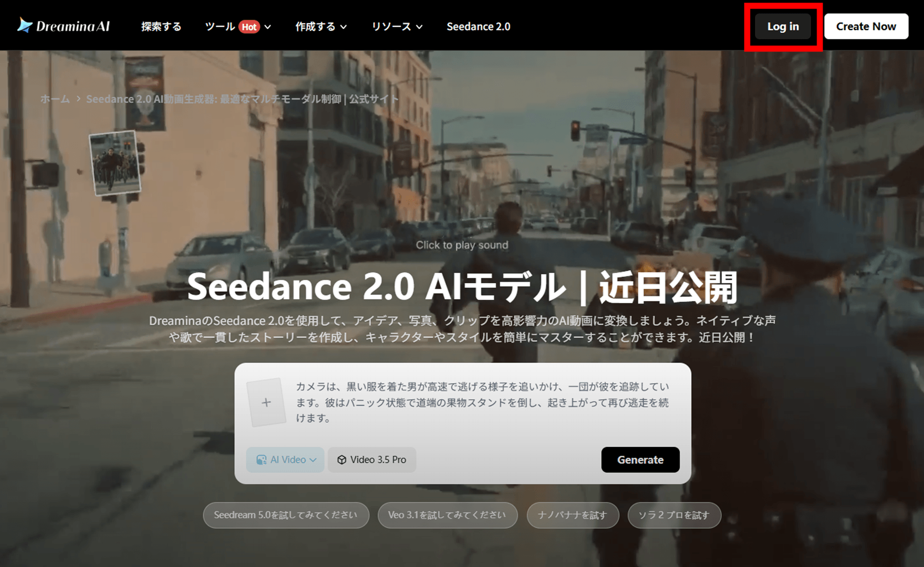Select the Seedream 5.0を試してみてください chip
The height and width of the screenshot is (567, 924).
(285, 515)
